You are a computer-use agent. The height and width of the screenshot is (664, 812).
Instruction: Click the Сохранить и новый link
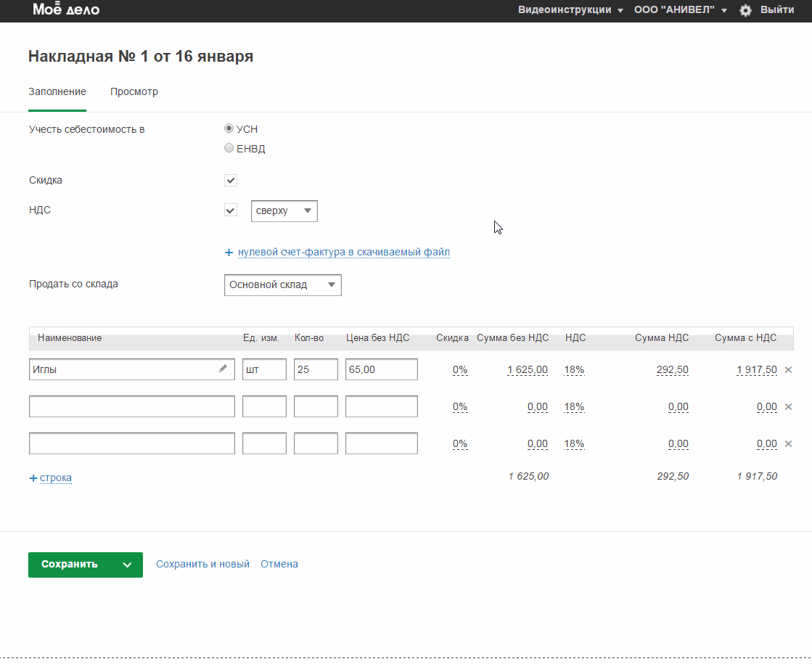click(x=202, y=564)
